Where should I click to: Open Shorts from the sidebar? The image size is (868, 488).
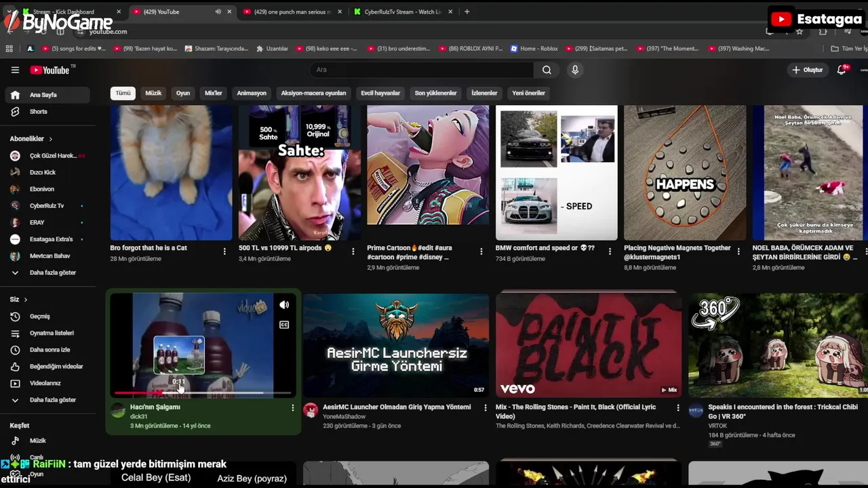46,112
